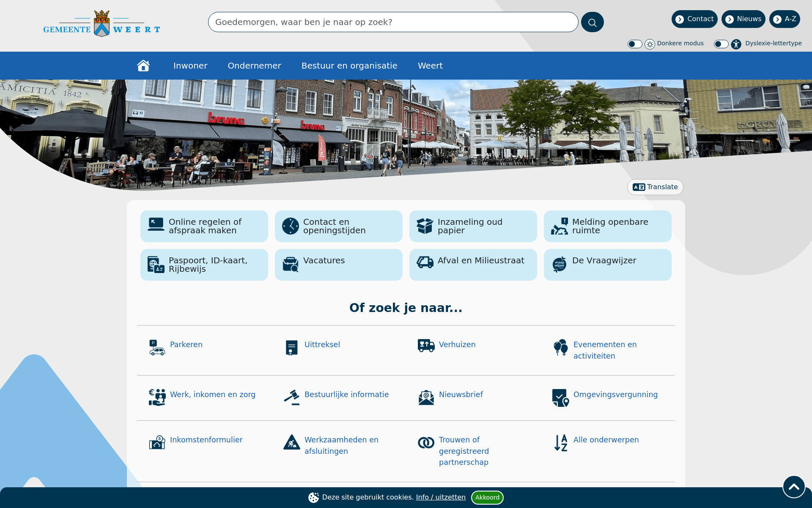812x508 pixels.
Task: Click the Werk, inkomen en zorg icon
Action: (157, 398)
